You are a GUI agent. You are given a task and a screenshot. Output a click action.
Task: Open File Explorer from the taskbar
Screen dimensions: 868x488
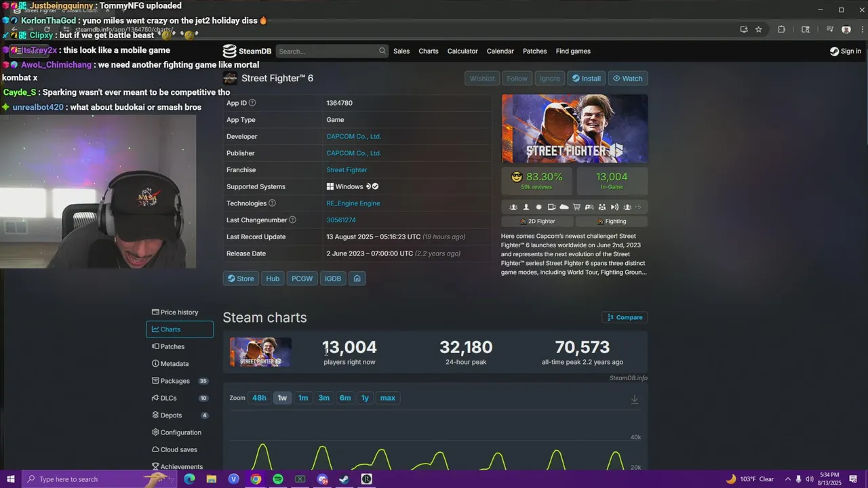point(212,479)
